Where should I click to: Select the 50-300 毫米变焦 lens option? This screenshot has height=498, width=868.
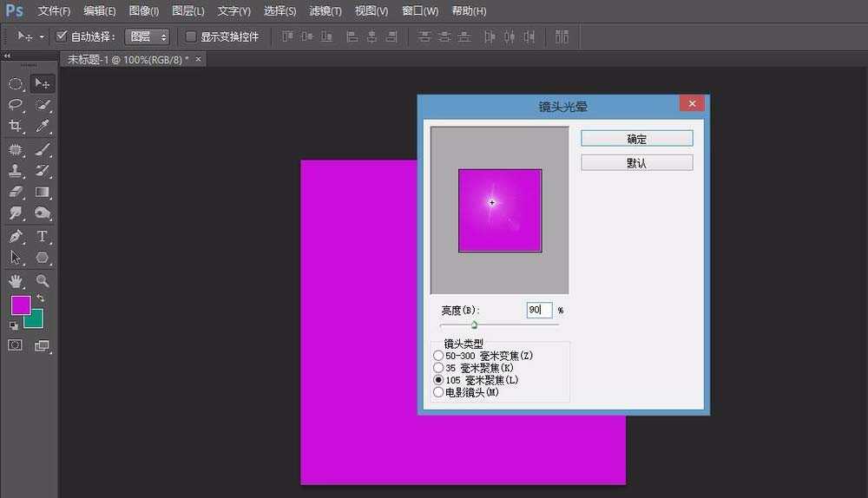point(437,356)
